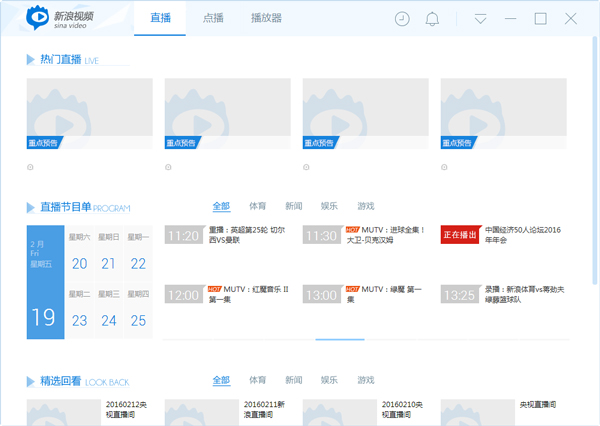Select 体育 filter in 精选回看
The height and width of the screenshot is (426, 600).
258,380
